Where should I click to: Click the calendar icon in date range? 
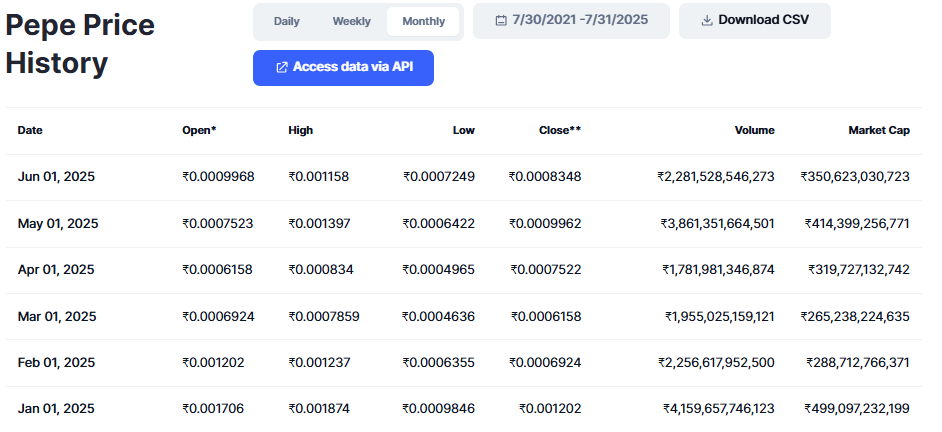coord(500,20)
